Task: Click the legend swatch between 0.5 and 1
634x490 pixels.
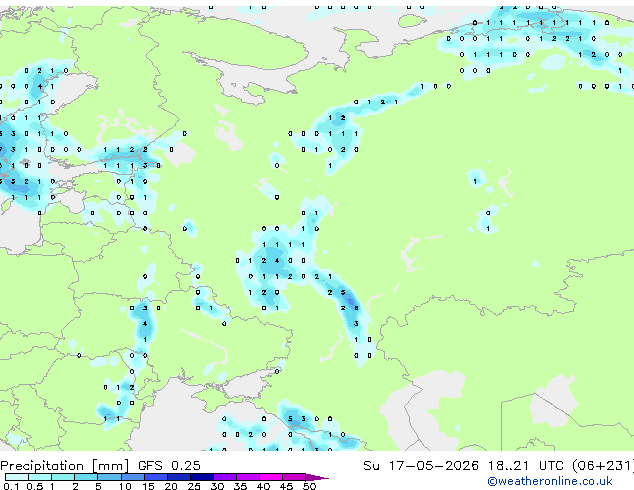Action: [x=40, y=477]
